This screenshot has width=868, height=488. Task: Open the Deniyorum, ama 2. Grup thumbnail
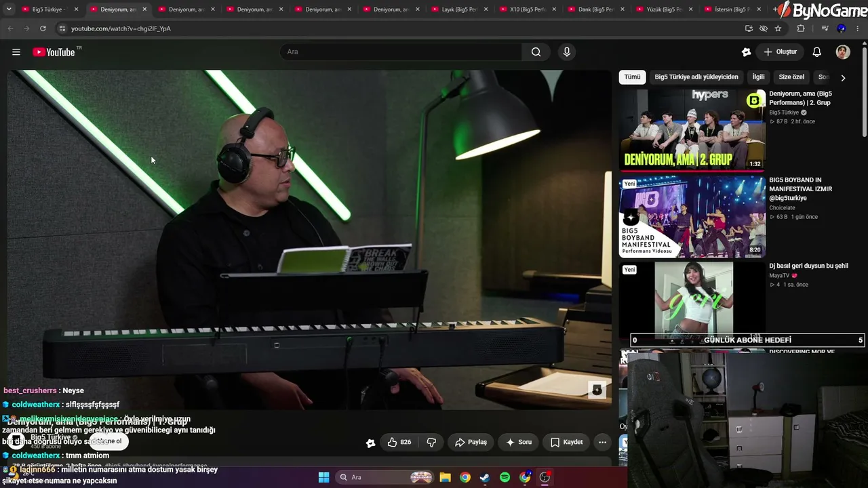click(692, 130)
